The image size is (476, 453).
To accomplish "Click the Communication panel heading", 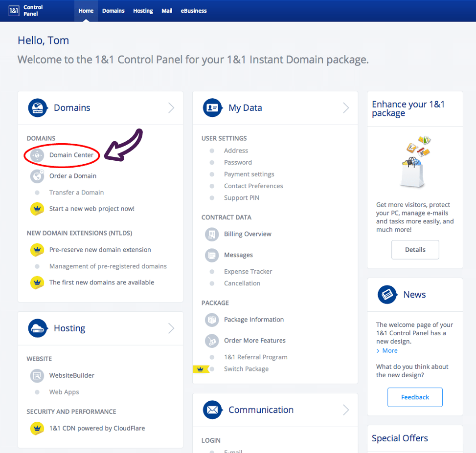I will pos(261,410).
